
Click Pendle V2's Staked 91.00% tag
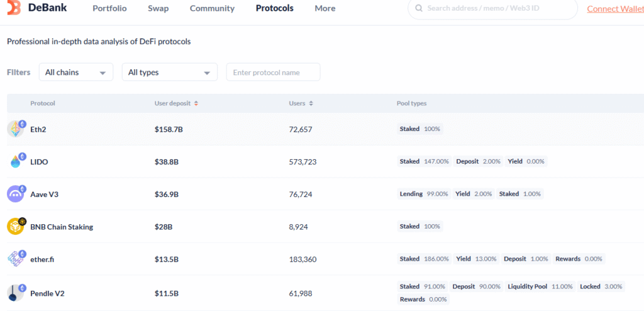pyautogui.click(x=422, y=286)
